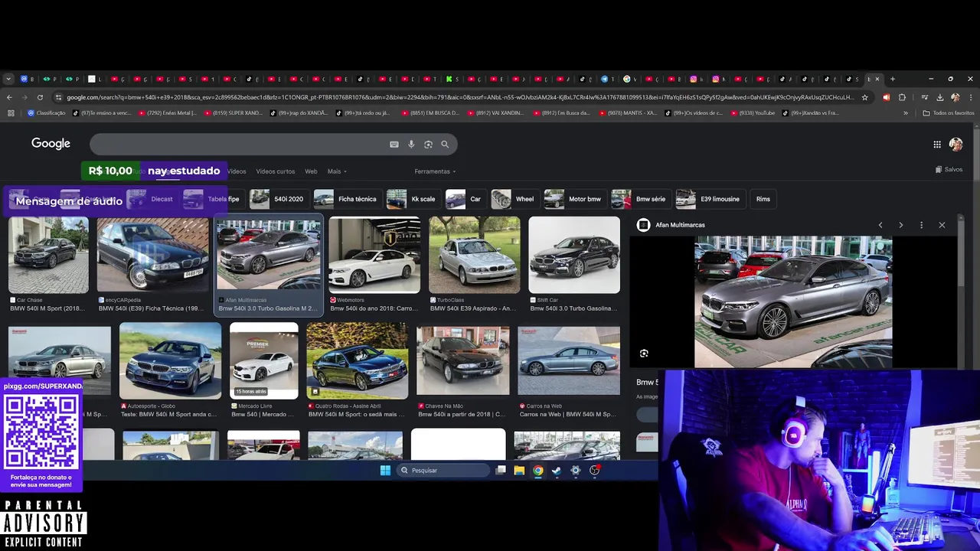Open the Autoesporte Globo BMW 540i thumbnail
The image size is (980, 551).
point(170,360)
